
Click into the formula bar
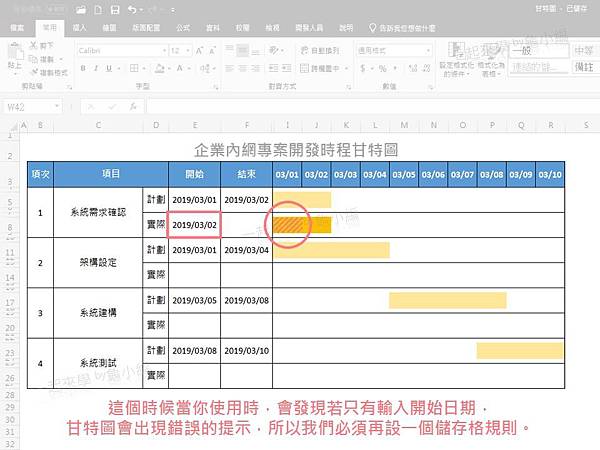click(x=371, y=107)
